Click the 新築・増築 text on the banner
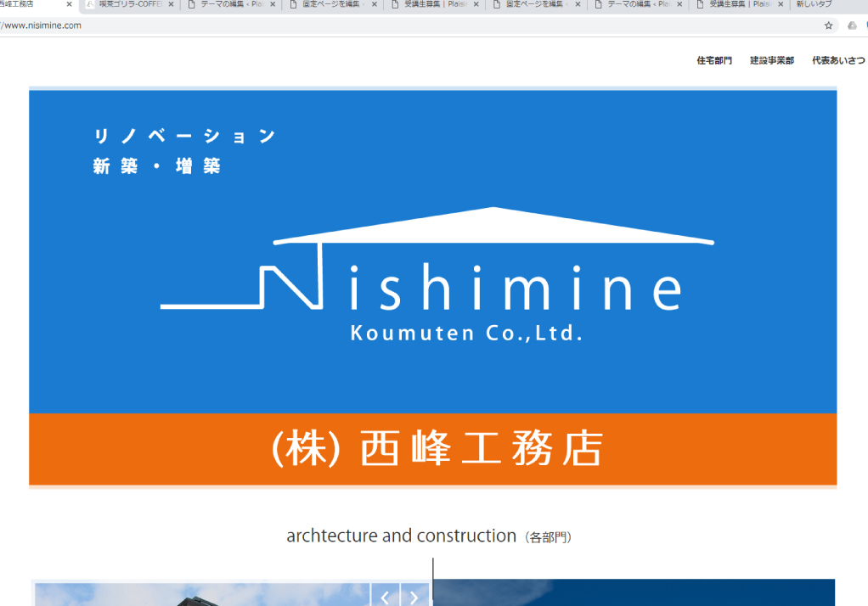Viewport: 868px width, 606px height. point(156,166)
